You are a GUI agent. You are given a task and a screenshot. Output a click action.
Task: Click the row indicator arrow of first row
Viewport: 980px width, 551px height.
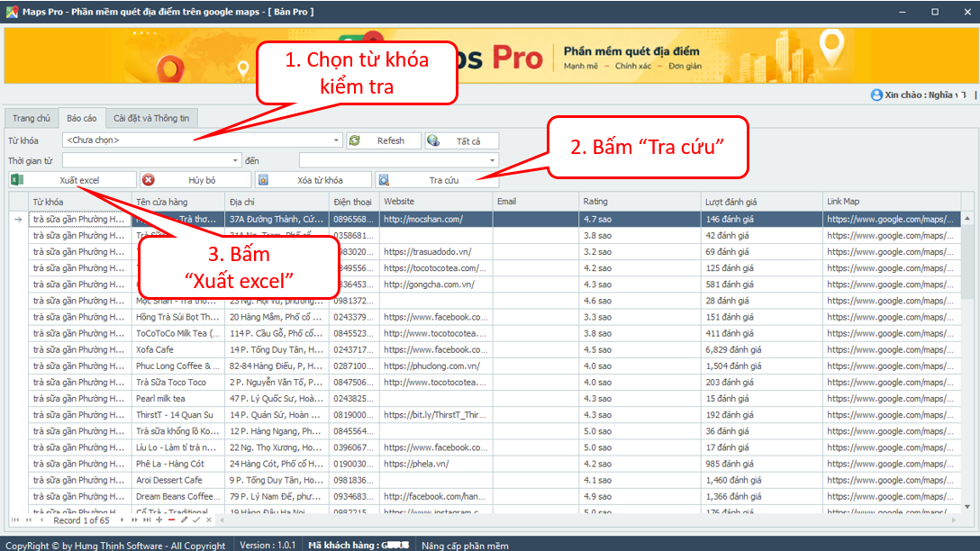click(x=18, y=220)
